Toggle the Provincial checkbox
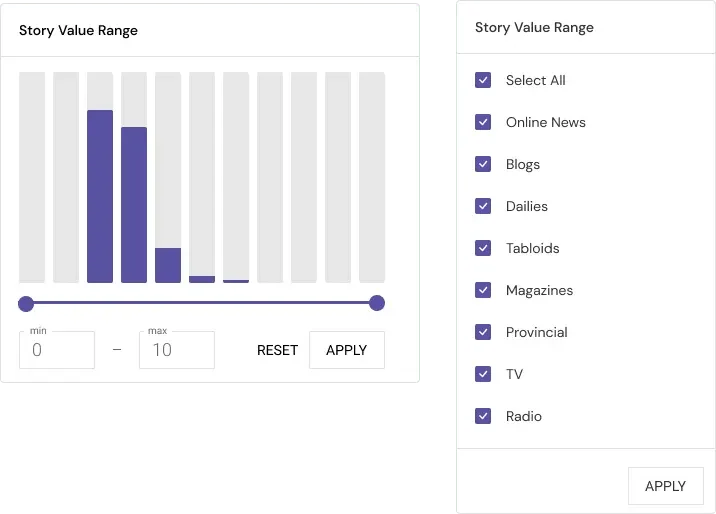Viewport: 716px width, 514px height. pyautogui.click(x=483, y=332)
